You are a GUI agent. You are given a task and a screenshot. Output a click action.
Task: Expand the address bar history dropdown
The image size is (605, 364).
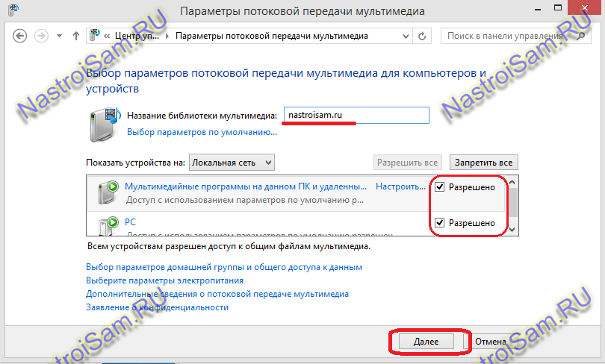(406, 37)
